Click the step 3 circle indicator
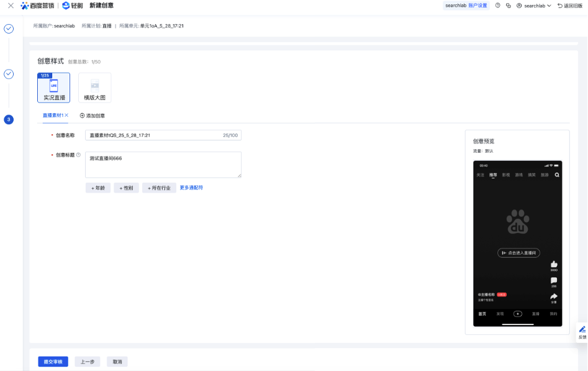 (9, 119)
